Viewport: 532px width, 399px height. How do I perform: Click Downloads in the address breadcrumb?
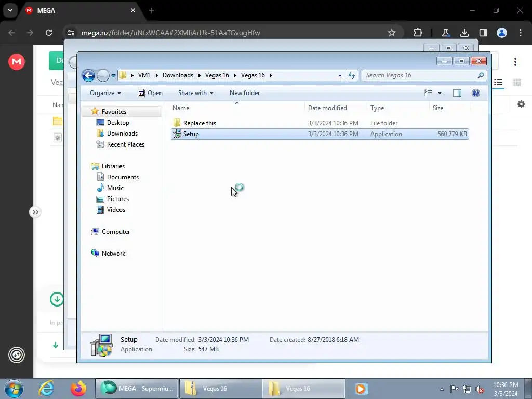click(x=178, y=75)
